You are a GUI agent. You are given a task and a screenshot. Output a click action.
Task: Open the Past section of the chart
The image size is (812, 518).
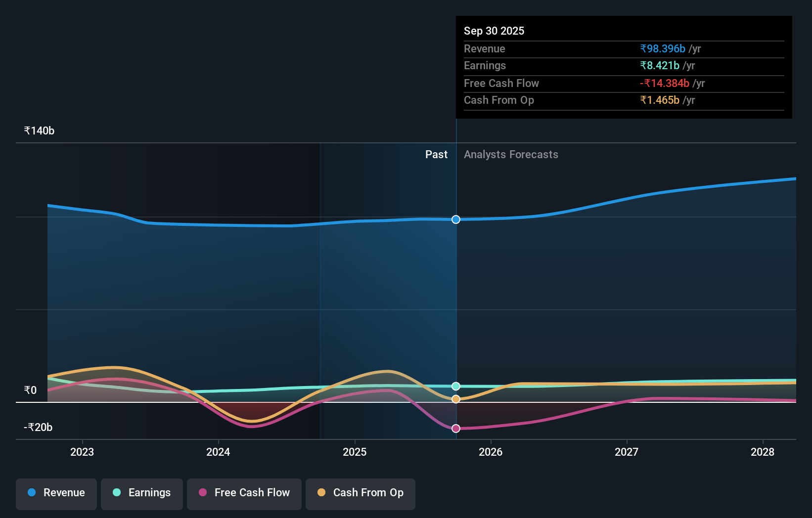pos(436,154)
